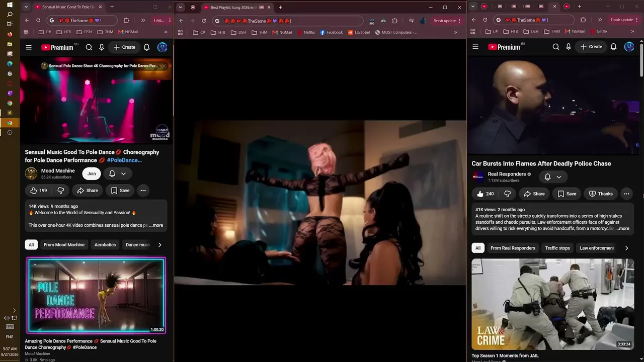Open the Mood Machine channel name link
Image resolution: width=644 pixels, height=362 pixels.
(x=58, y=171)
